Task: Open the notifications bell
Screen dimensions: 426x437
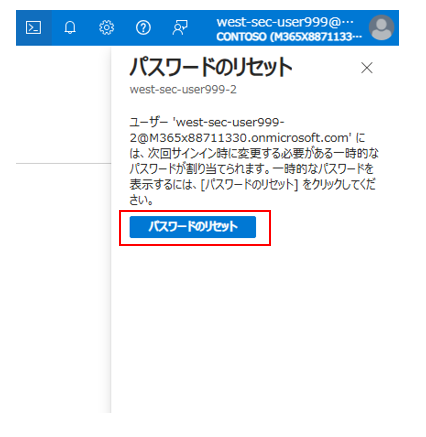Action: click(x=70, y=28)
